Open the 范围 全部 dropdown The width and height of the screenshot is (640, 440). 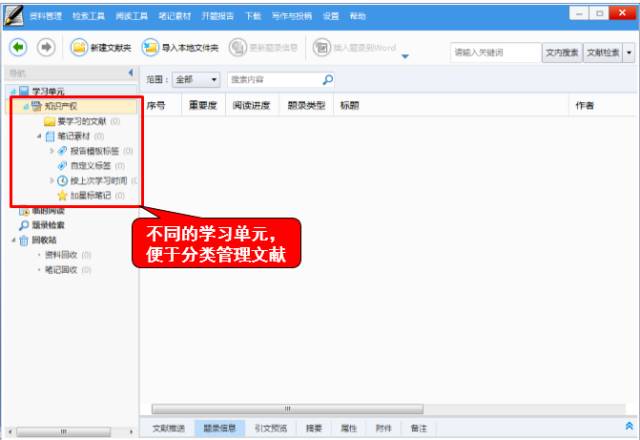pos(196,79)
